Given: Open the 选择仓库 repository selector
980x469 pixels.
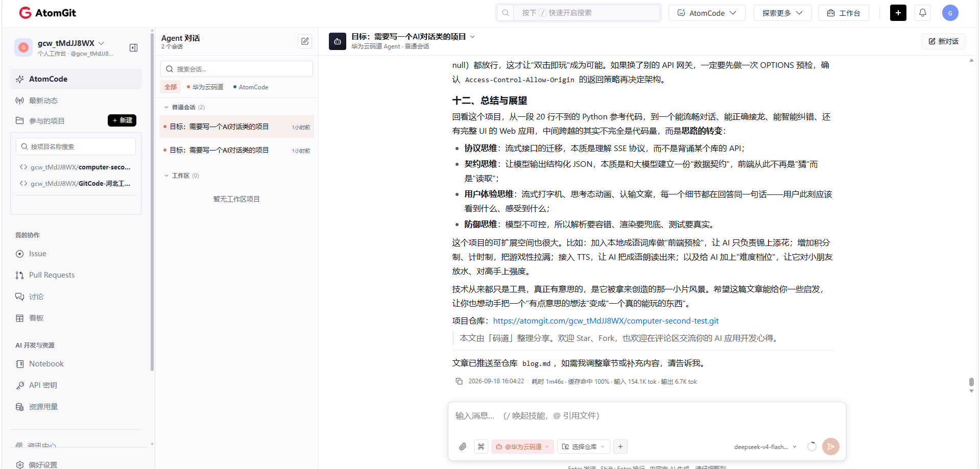Looking at the screenshot, I should coord(584,447).
